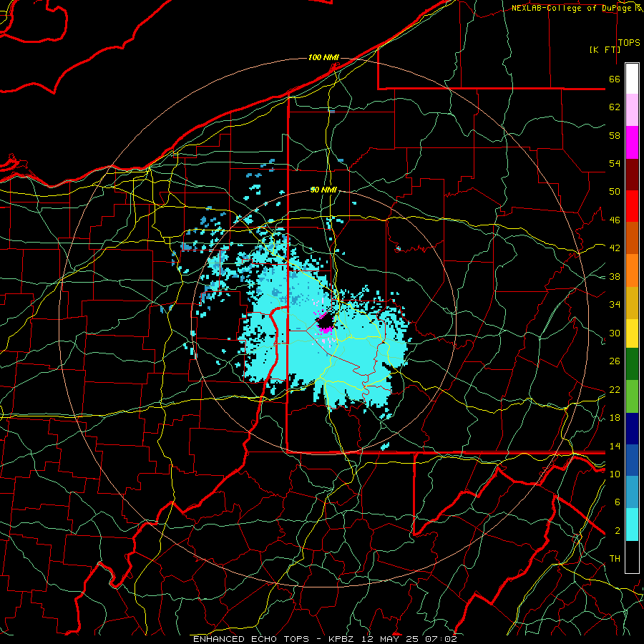Select the cyan swatch at the scale's bottom
644x644 pixels.
[632, 525]
